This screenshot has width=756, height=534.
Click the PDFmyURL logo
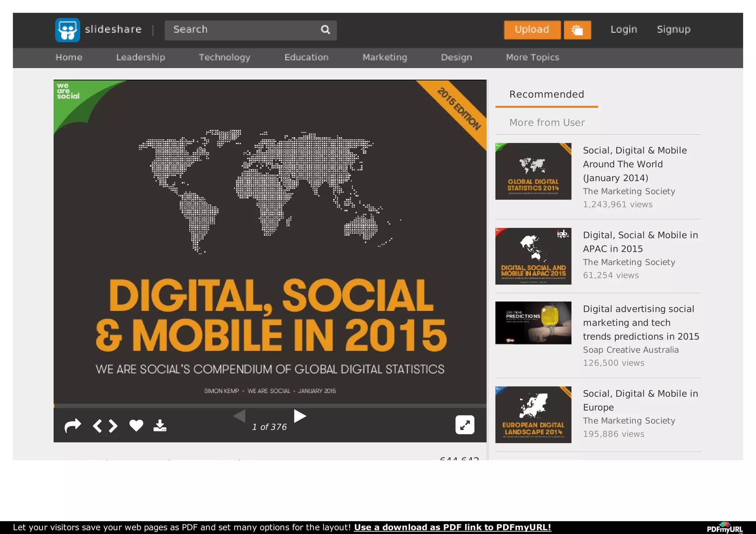(725, 528)
